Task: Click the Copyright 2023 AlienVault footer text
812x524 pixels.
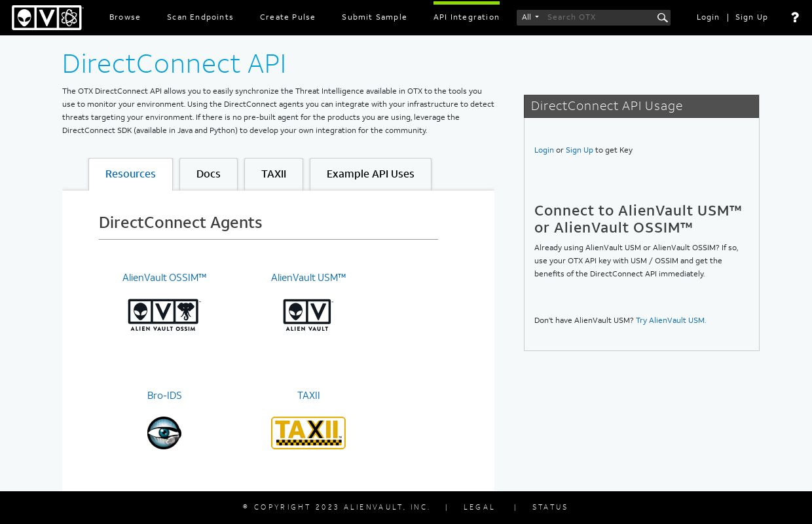Action: point(337,507)
